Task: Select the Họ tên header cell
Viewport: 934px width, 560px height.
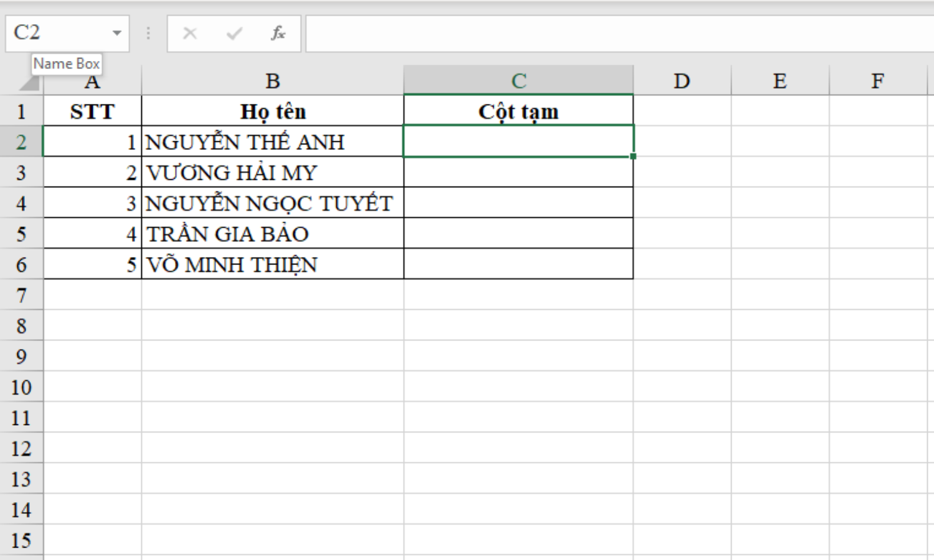Action: pos(273,111)
